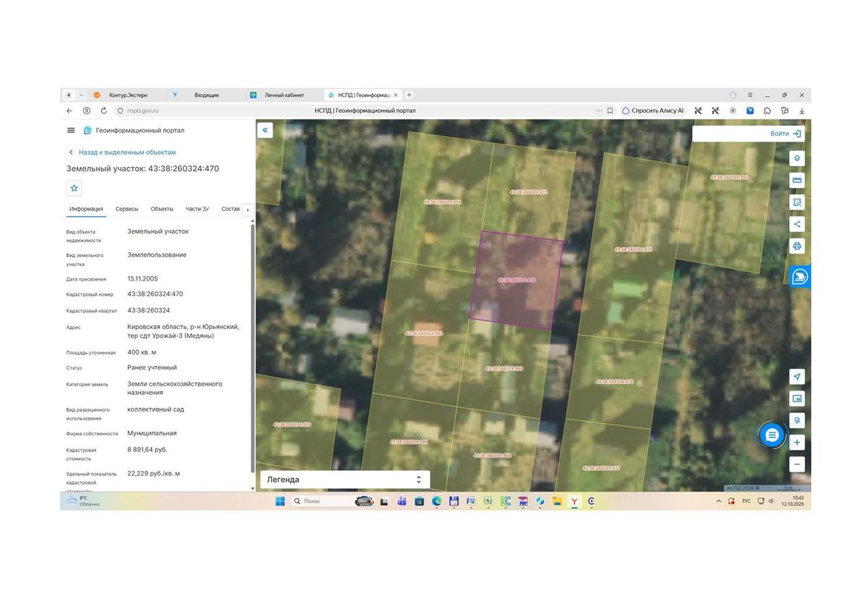Zoom out on the map
This screenshot has height=614, width=868.
pos(796,464)
